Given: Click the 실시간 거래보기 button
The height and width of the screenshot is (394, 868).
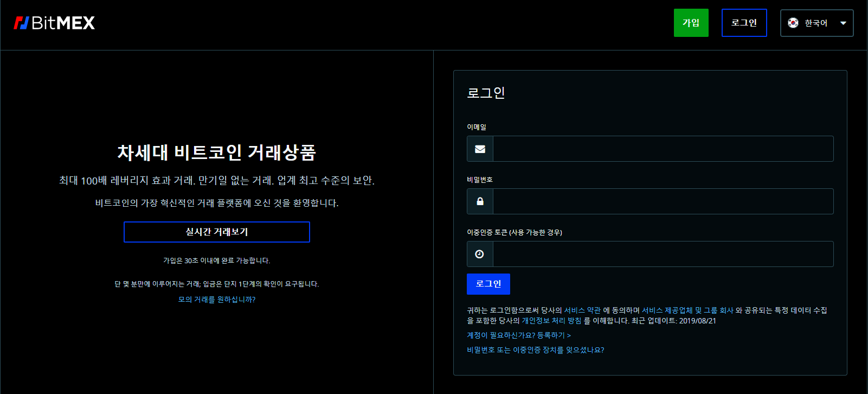Looking at the screenshot, I should coord(217,232).
